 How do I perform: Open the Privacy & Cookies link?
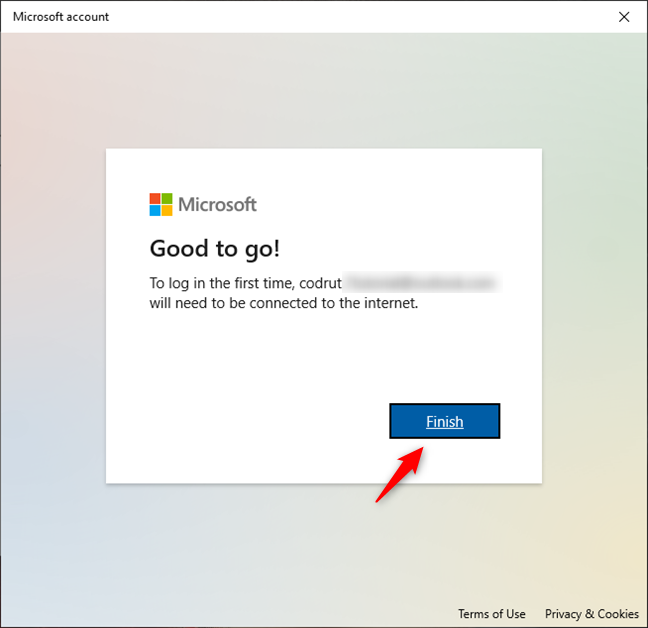pos(592,614)
